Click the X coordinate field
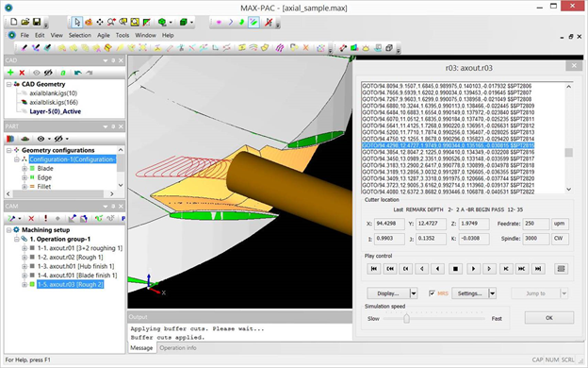 pos(389,224)
